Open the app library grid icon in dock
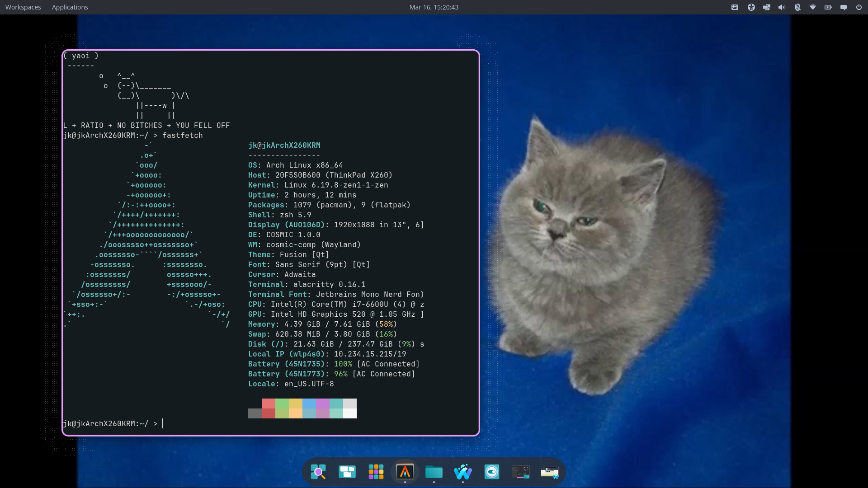Screen dimensions: 868x488 (376, 472)
